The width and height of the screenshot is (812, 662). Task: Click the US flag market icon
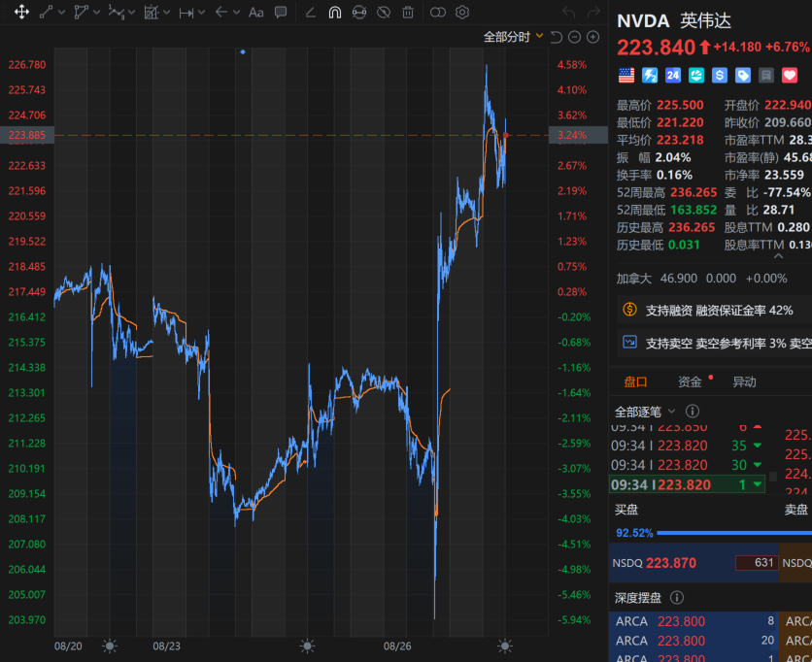click(x=626, y=76)
